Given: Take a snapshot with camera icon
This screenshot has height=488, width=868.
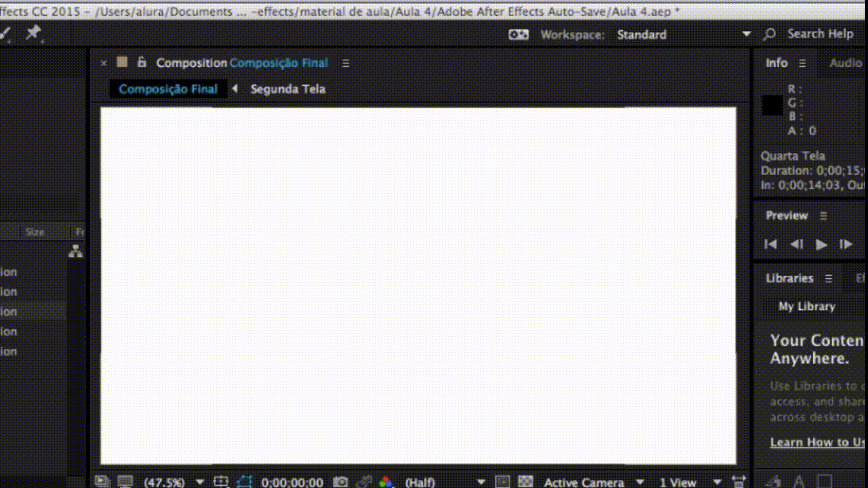Looking at the screenshot, I should [341, 482].
